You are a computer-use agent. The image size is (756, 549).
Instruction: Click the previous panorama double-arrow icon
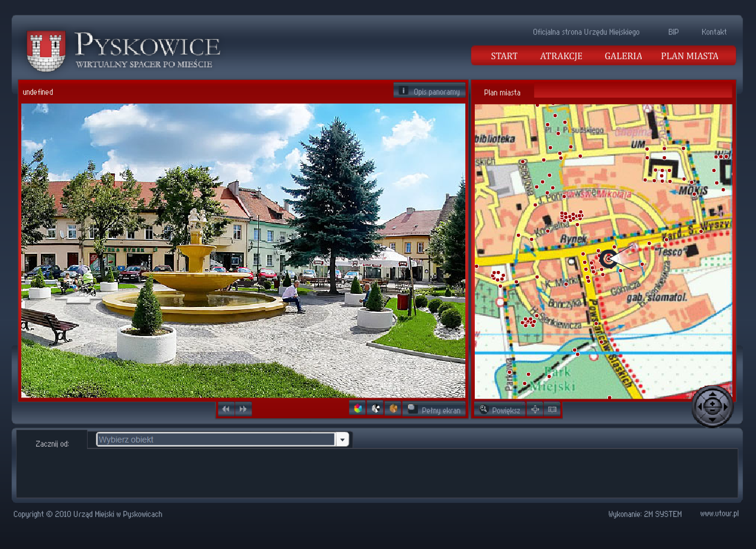[x=226, y=408]
